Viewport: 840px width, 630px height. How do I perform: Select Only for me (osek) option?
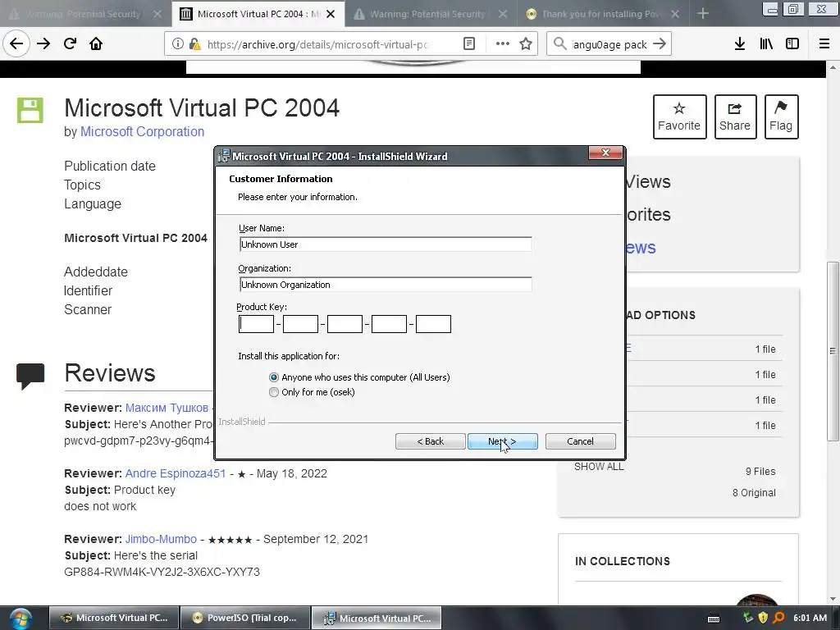click(x=274, y=392)
